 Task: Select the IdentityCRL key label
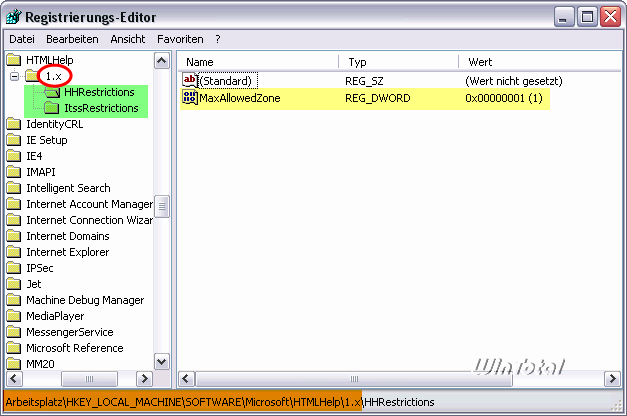click(x=55, y=124)
